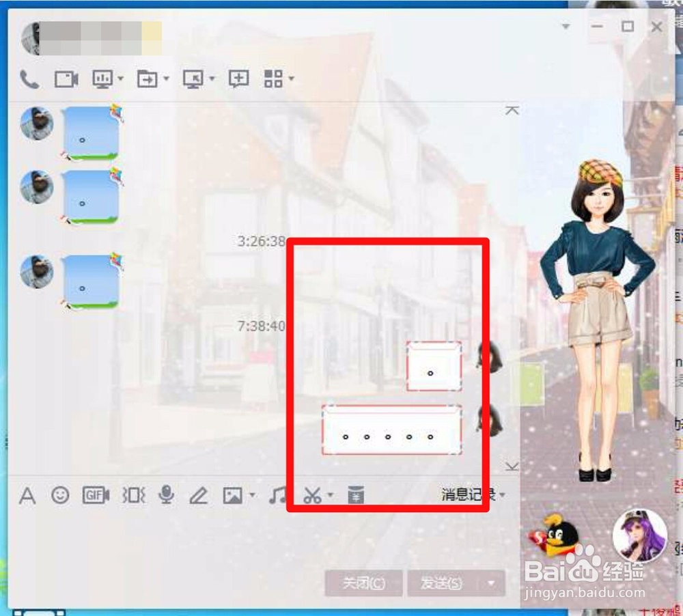Image resolution: width=683 pixels, height=616 pixels.
Task: Click the 7:38:40 timestamp
Action: 262,326
